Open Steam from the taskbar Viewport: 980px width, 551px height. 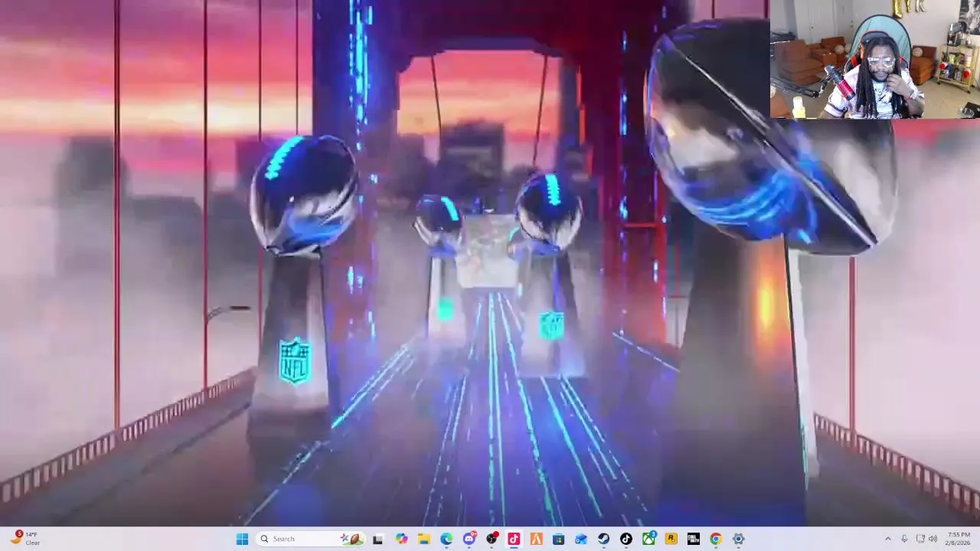[x=604, y=539]
